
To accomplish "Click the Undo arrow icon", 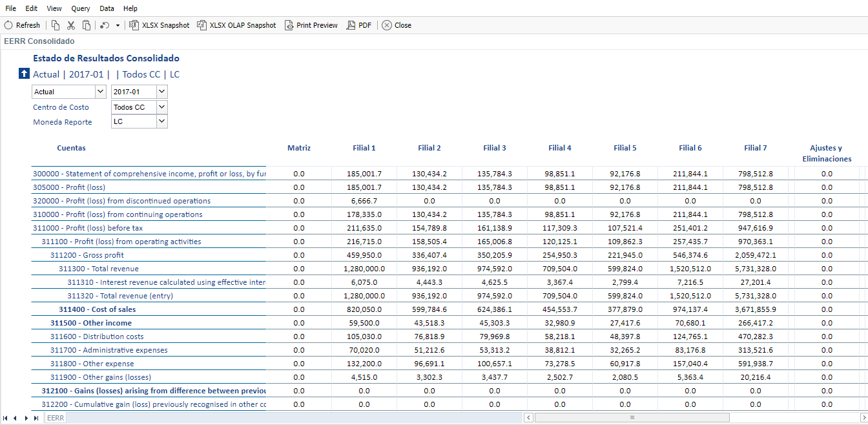I will coord(105,25).
